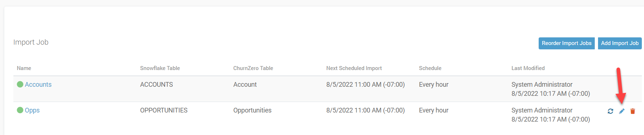Click the ACCOUNTS Snowflake table cell
This screenshot has width=644, height=135.
click(157, 85)
